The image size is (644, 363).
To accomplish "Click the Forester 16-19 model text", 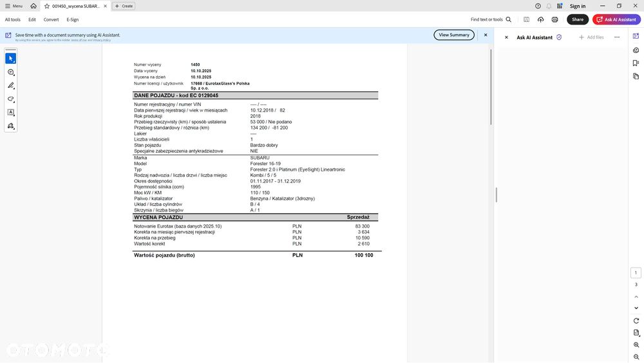I will click(265, 164).
